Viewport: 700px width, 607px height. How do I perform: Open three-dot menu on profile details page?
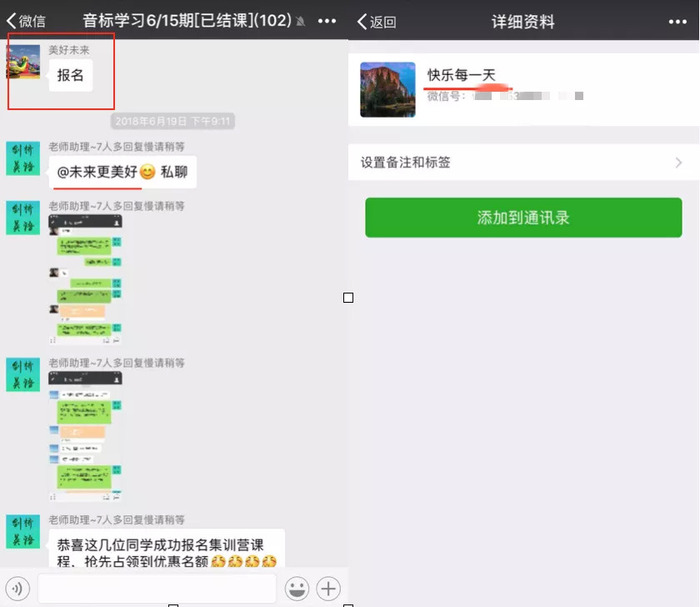[x=676, y=20]
